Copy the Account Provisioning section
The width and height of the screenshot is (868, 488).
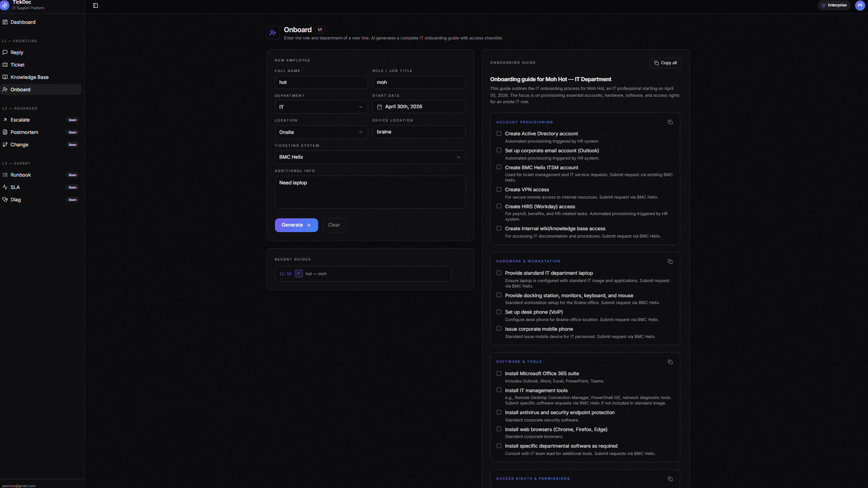pos(670,122)
